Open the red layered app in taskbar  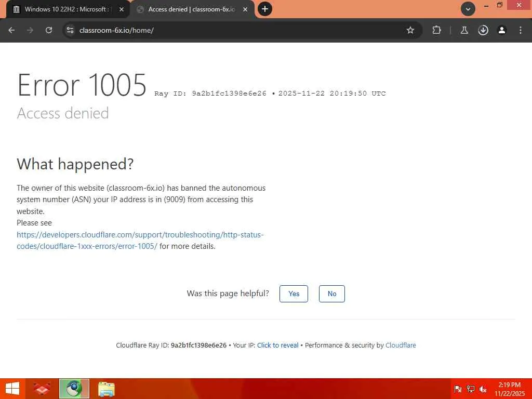point(42,389)
